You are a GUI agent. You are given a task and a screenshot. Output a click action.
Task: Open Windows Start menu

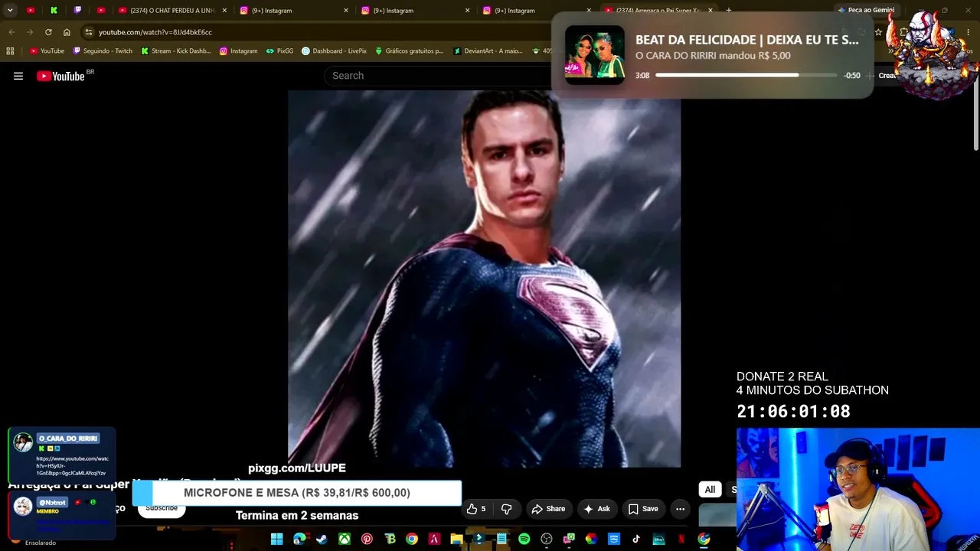(276, 539)
